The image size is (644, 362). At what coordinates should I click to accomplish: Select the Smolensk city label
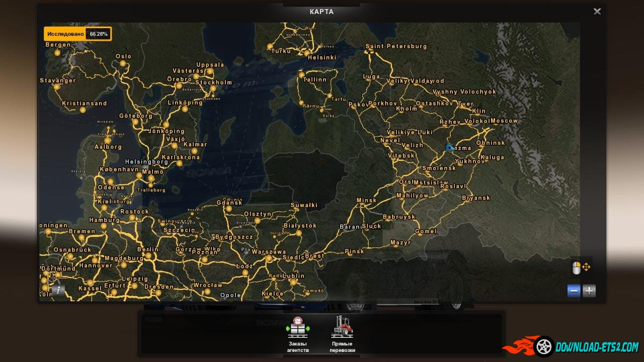point(439,168)
